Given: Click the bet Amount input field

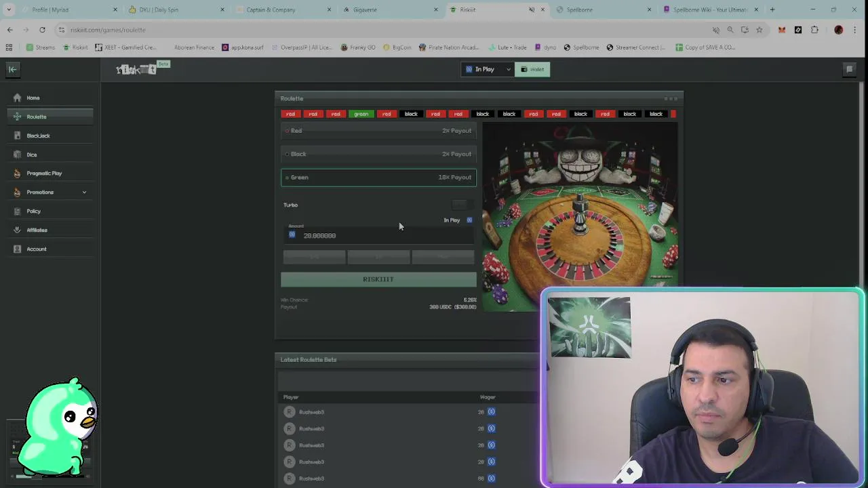Looking at the screenshot, I should [x=378, y=235].
